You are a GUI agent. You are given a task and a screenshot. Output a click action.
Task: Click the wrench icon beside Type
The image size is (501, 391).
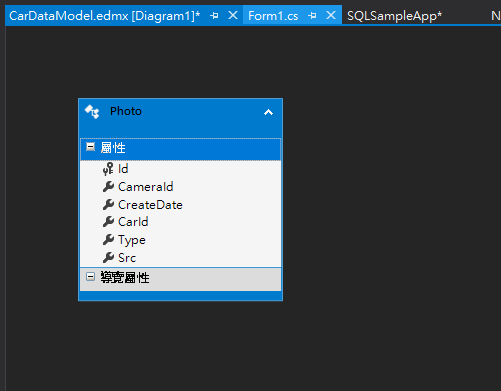[x=108, y=240]
